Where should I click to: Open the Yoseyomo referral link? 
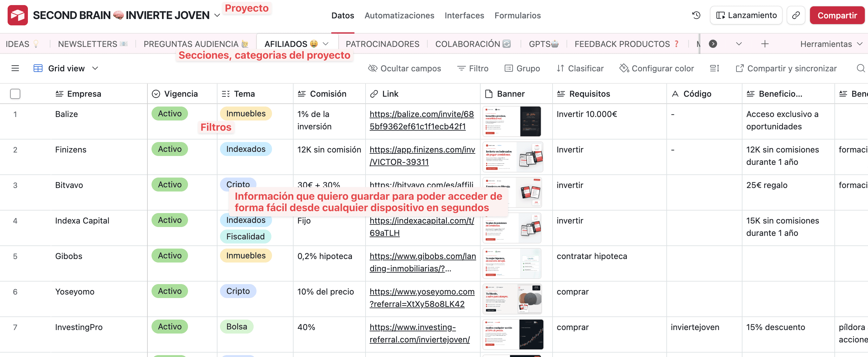click(x=422, y=298)
